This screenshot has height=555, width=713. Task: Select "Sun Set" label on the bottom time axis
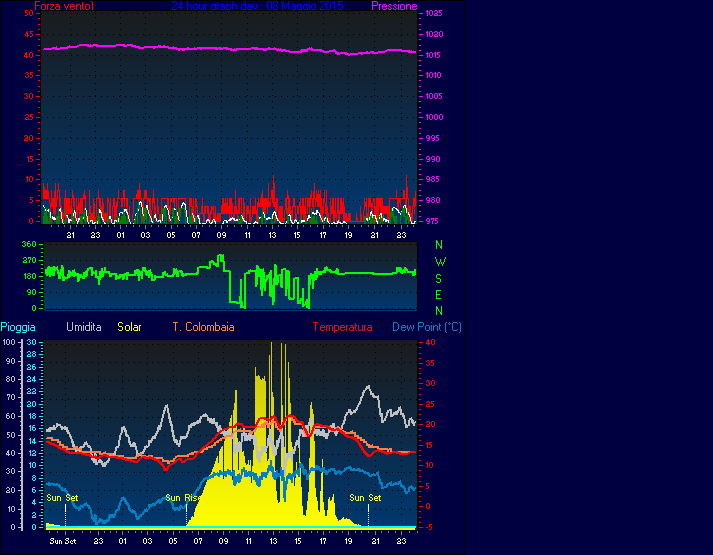pyautogui.click(x=63, y=541)
